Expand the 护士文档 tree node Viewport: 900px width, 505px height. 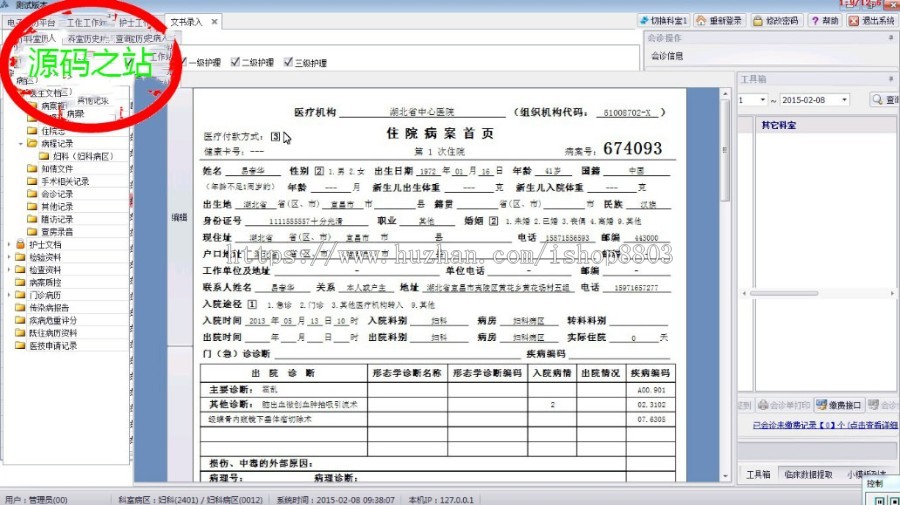click(9, 244)
